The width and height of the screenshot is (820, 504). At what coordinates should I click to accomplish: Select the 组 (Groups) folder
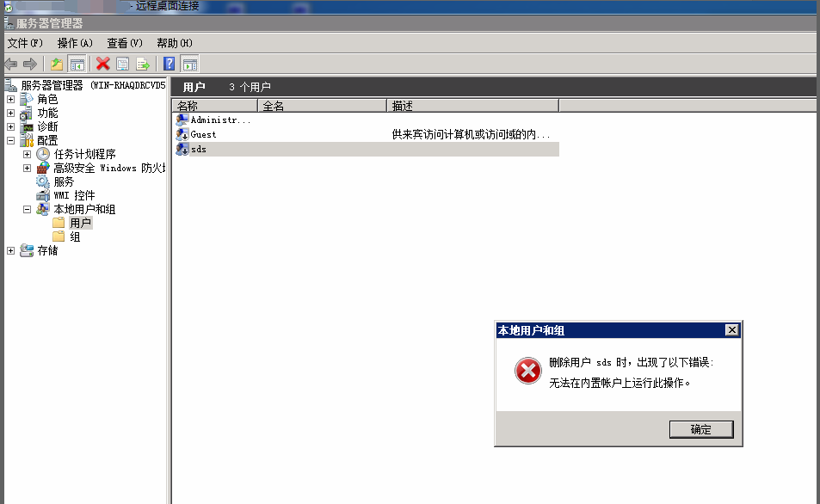[75, 237]
